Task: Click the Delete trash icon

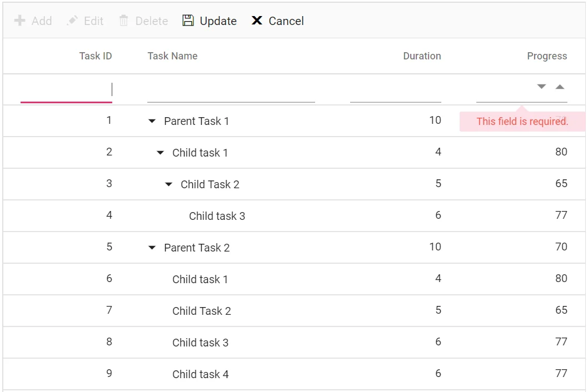Action: 124,21
